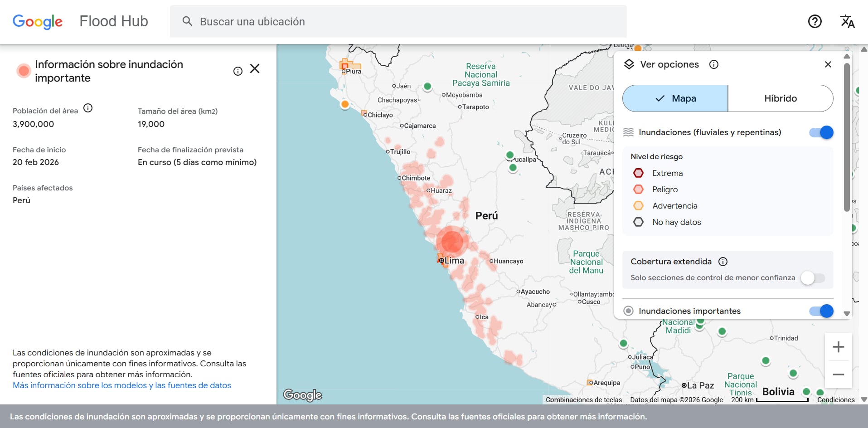Click the info icon beside Población del área
Image resolution: width=868 pixels, height=428 pixels.
click(88, 108)
